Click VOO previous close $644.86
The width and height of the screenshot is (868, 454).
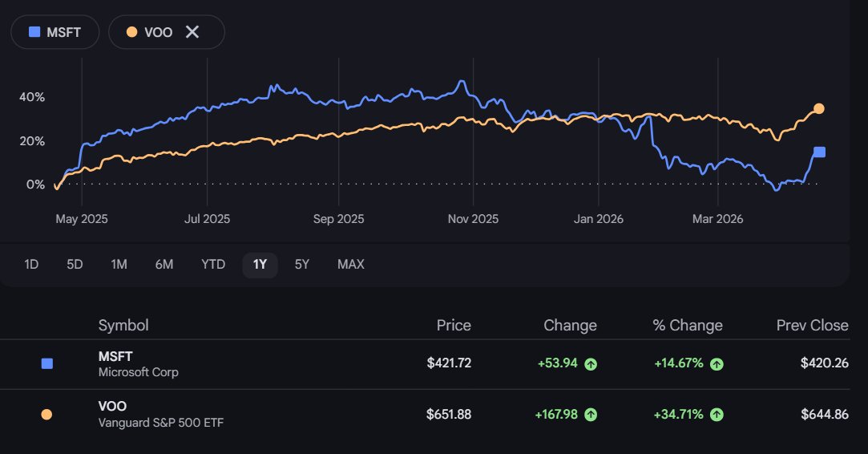pos(824,414)
